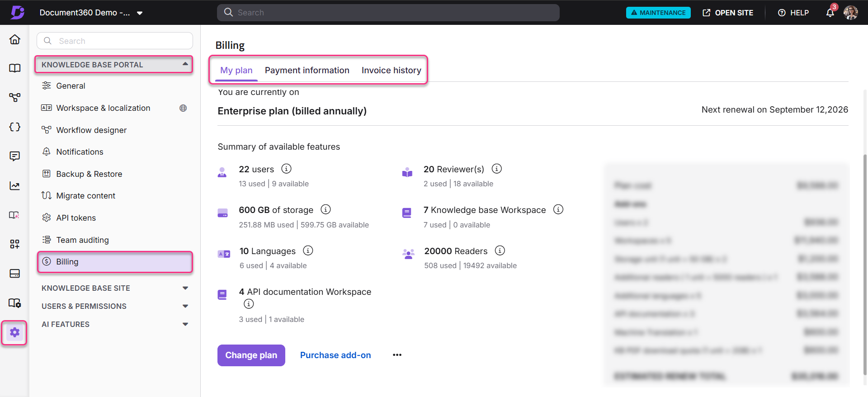868x397 pixels.
Task: Switch to the Payment information tab
Action: tap(307, 71)
